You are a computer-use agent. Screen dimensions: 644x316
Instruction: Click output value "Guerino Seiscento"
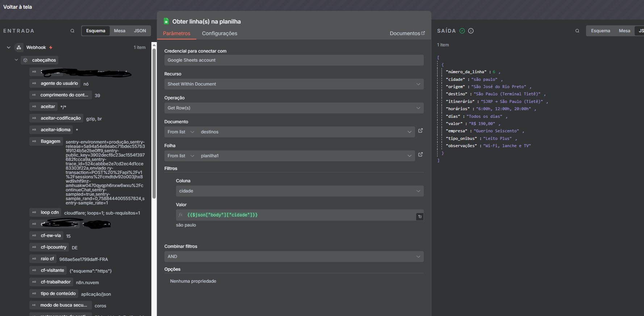click(496, 131)
